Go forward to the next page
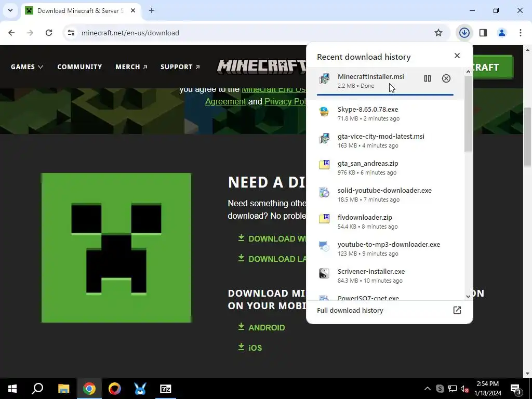 point(30,33)
